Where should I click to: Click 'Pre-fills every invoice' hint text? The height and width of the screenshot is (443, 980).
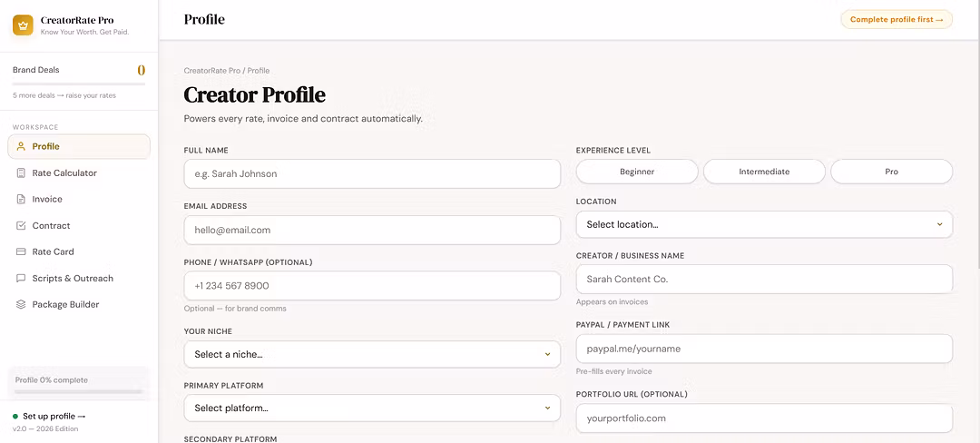coord(613,371)
